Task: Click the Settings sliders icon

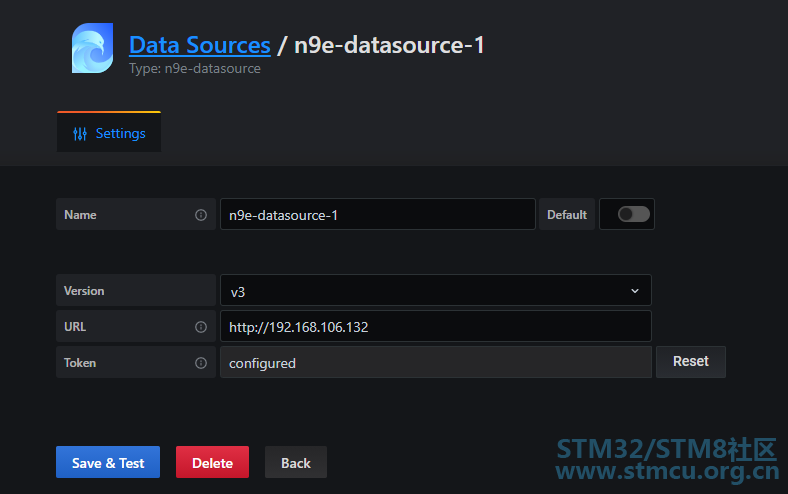Action: point(80,134)
